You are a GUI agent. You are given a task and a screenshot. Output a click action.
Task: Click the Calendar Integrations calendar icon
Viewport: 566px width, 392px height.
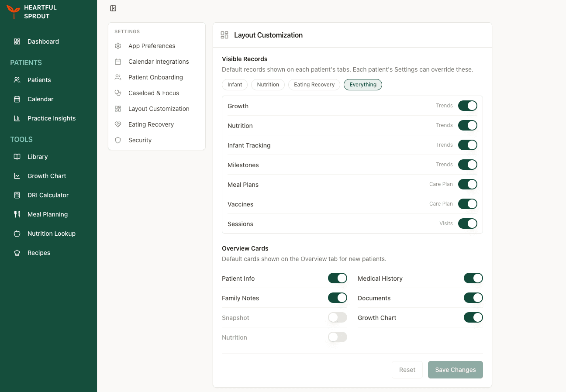[x=118, y=62]
